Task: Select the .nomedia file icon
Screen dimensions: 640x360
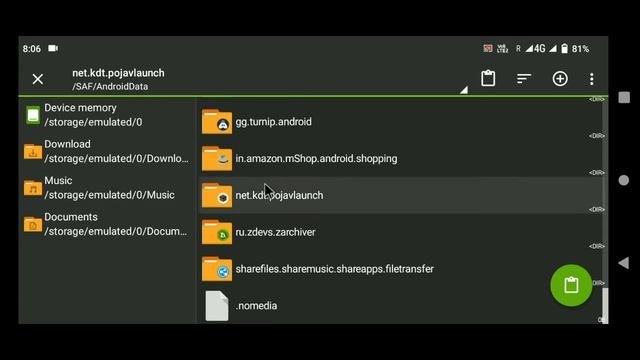Action: (x=217, y=306)
